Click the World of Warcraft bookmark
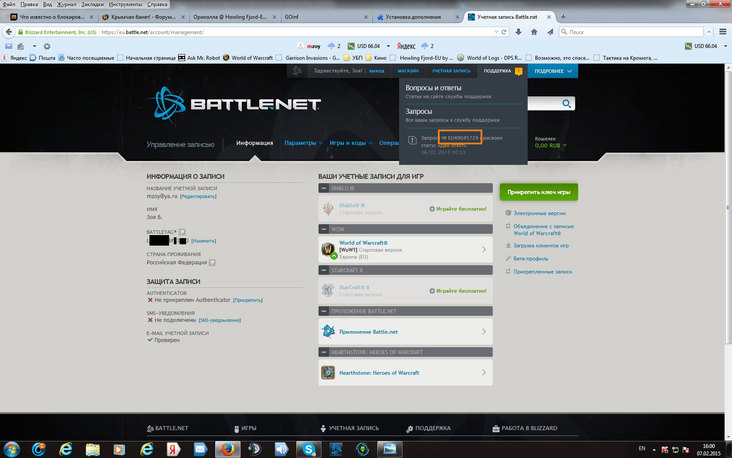The image size is (732, 458). (x=248, y=58)
